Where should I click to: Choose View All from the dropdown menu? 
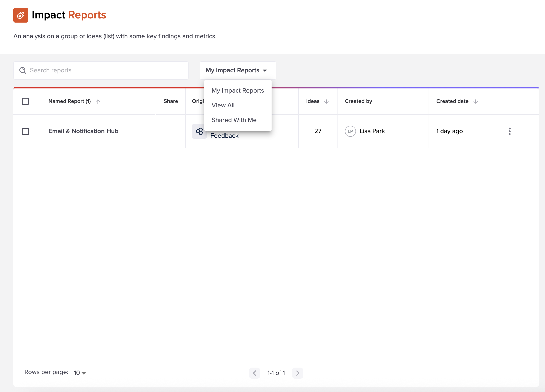point(223,105)
